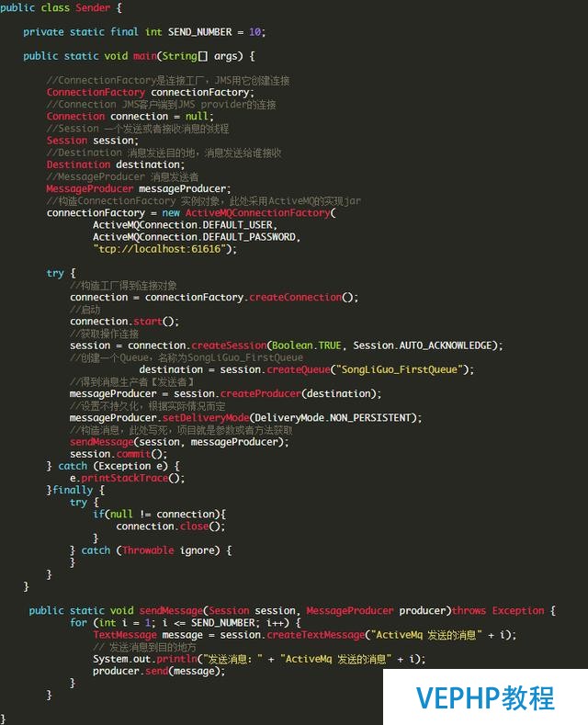Click "MessageProducer producer" parameter in sendMessage
This screenshot has height=725, width=588.
[379, 611]
